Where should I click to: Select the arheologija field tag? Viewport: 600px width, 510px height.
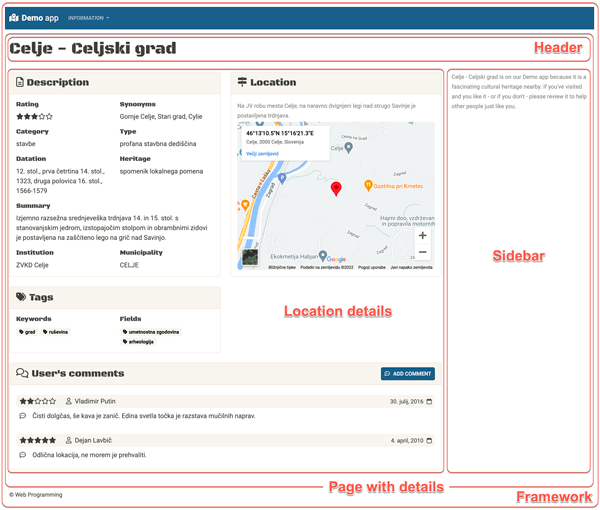pos(138,342)
